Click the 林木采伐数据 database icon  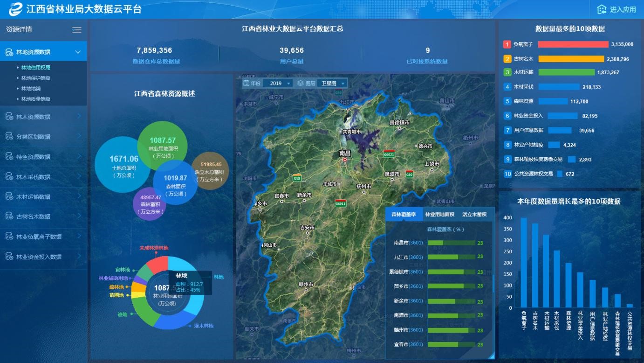(x=9, y=177)
